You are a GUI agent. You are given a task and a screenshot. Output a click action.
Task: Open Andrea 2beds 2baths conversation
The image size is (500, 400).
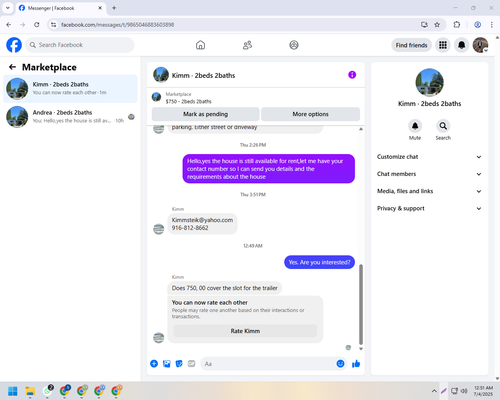(70, 117)
